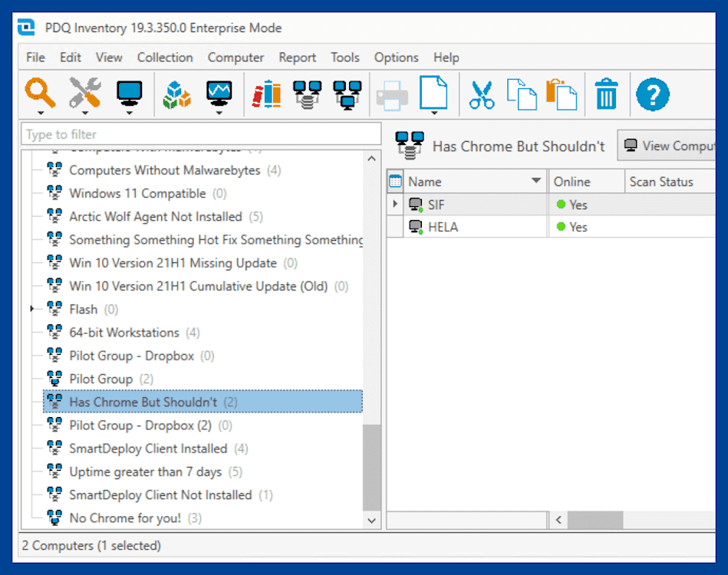Open the dropdown arrow under the Scan icon
Image resolution: width=728 pixels, height=575 pixels.
tap(41, 113)
